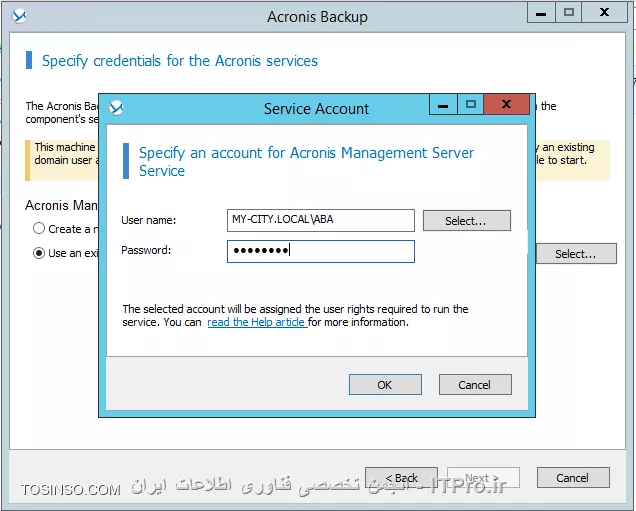
Task: Select 'Use an existing account' radio option
Action: [x=39, y=253]
